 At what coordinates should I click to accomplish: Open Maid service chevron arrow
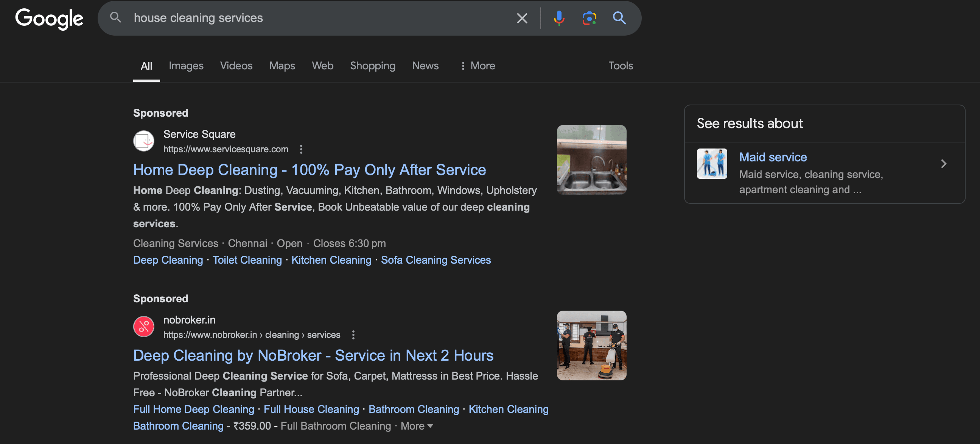(943, 164)
